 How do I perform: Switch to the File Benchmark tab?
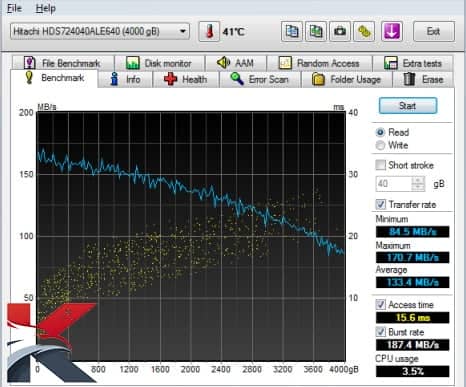point(63,63)
